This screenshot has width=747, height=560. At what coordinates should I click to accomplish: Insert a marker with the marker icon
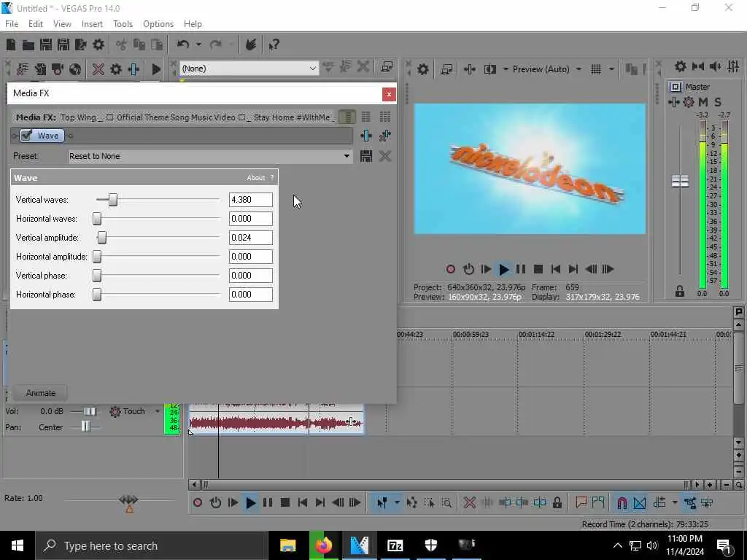point(581,502)
